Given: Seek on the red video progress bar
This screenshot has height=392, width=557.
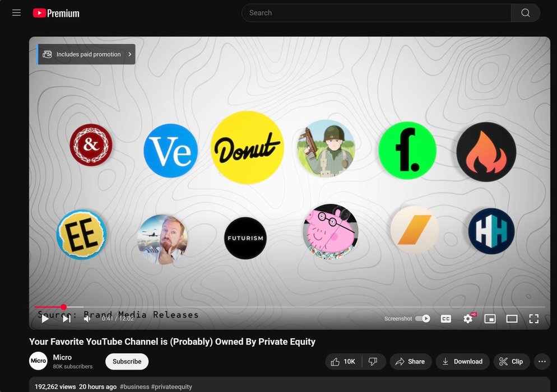Looking at the screenshot, I should (x=290, y=307).
